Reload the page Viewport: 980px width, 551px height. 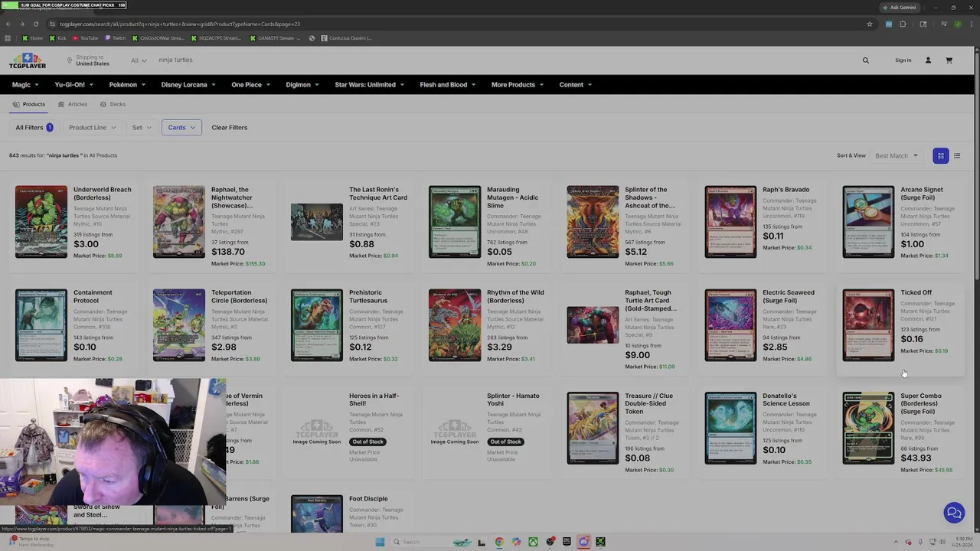pyautogui.click(x=35, y=24)
